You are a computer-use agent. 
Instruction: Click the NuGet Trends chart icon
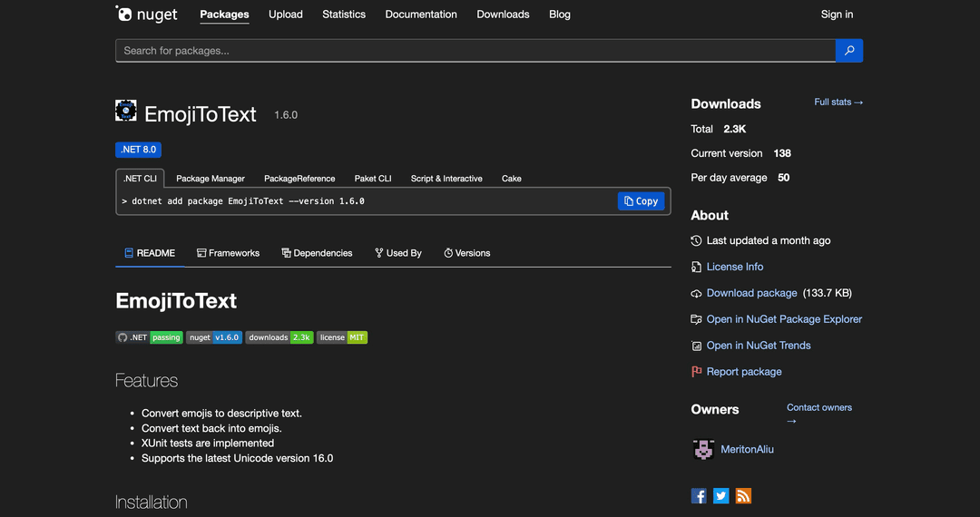click(696, 346)
